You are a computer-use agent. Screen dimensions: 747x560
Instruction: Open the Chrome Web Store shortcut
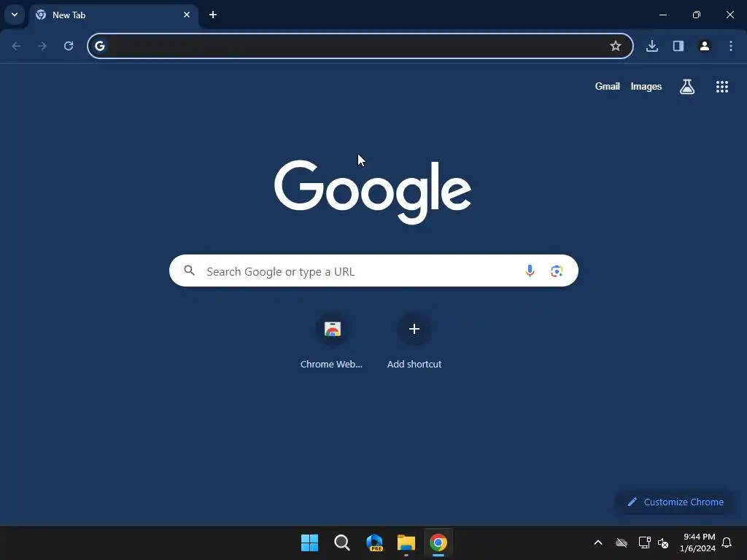[x=332, y=341]
